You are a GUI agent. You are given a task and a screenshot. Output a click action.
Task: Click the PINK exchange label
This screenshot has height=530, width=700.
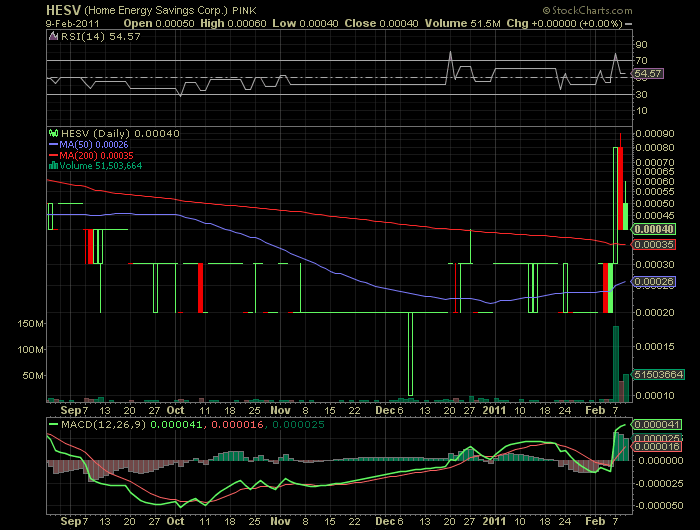244,10
